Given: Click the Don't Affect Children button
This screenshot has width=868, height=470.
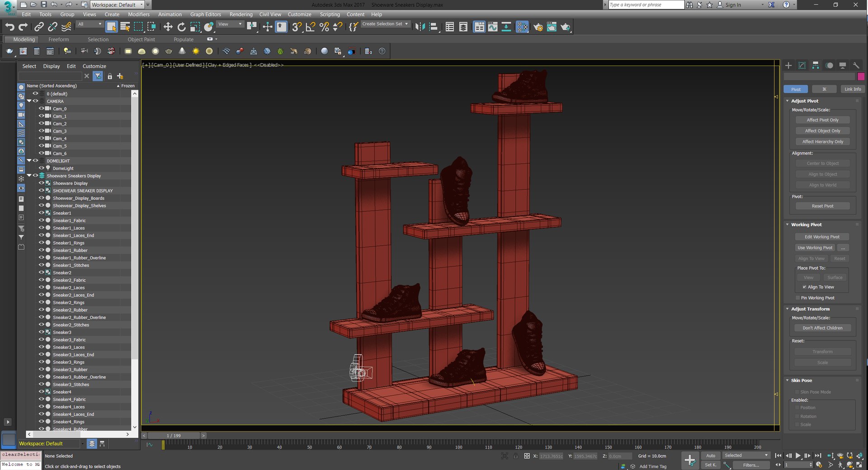Looking at the screenshot, I should pyautogui.click(x=822, y=328).
